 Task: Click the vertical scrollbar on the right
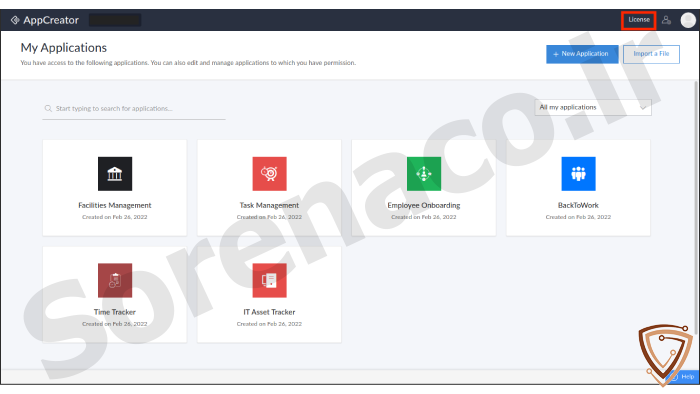(696, 207)
